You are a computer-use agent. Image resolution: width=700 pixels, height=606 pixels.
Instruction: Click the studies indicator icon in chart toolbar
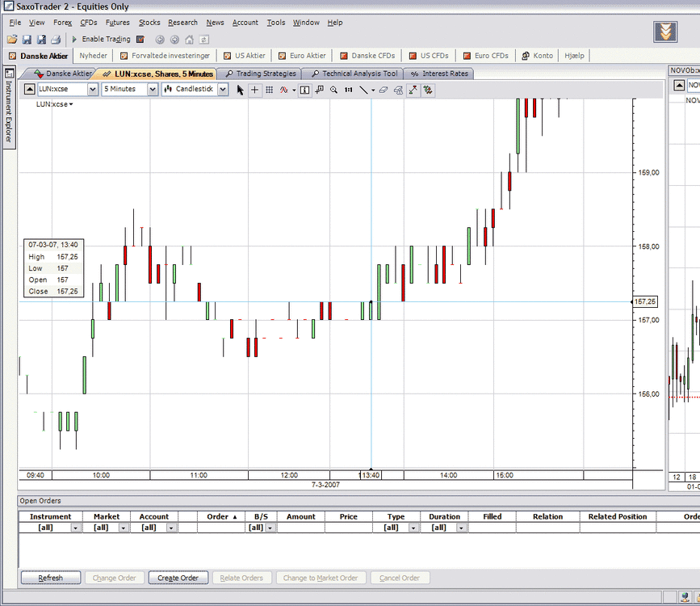(284, 90)
